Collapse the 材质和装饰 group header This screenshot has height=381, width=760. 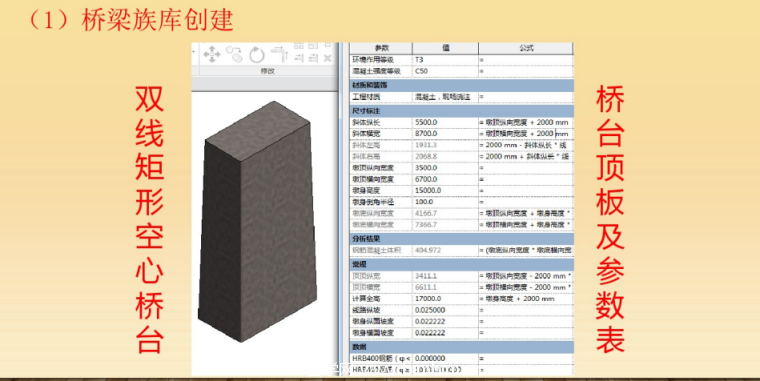pyautogui.click(x=461, y=85)
